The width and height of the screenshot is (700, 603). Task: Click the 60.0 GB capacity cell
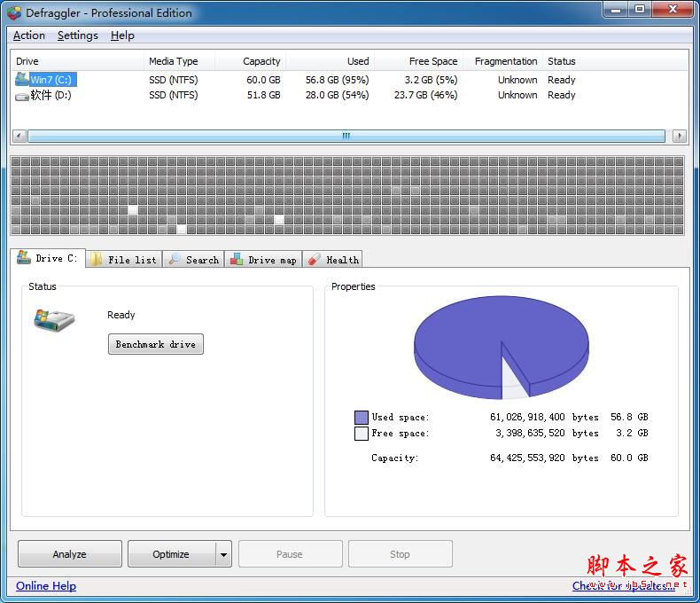pyautogui.click(x=263, y=80)
